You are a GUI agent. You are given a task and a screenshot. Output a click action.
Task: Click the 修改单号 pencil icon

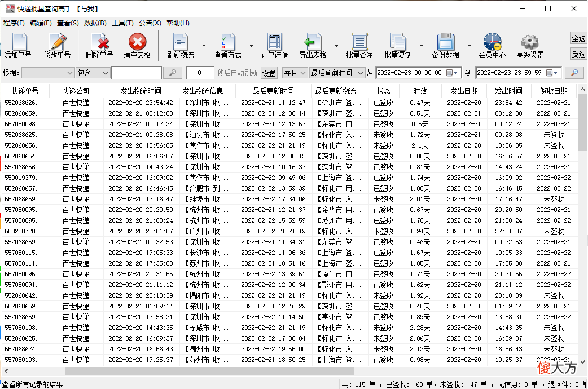click(57, 45)
